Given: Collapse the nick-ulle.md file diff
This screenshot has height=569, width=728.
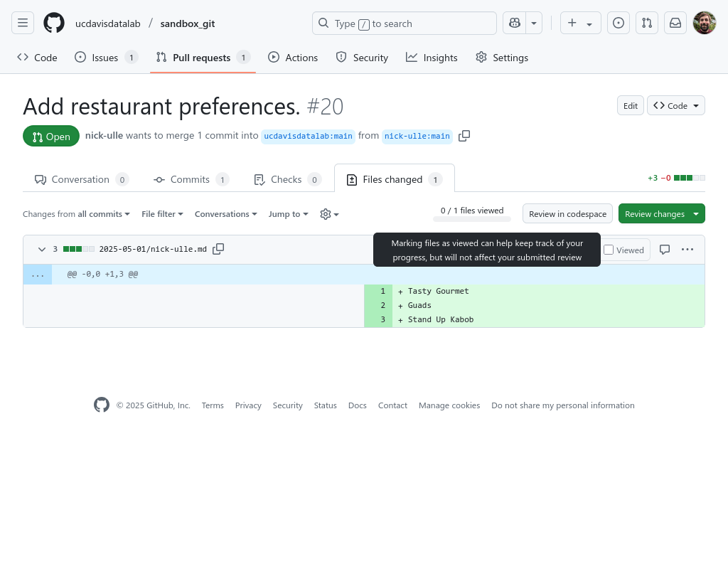Looking at the screenshot, I should 42,250.
